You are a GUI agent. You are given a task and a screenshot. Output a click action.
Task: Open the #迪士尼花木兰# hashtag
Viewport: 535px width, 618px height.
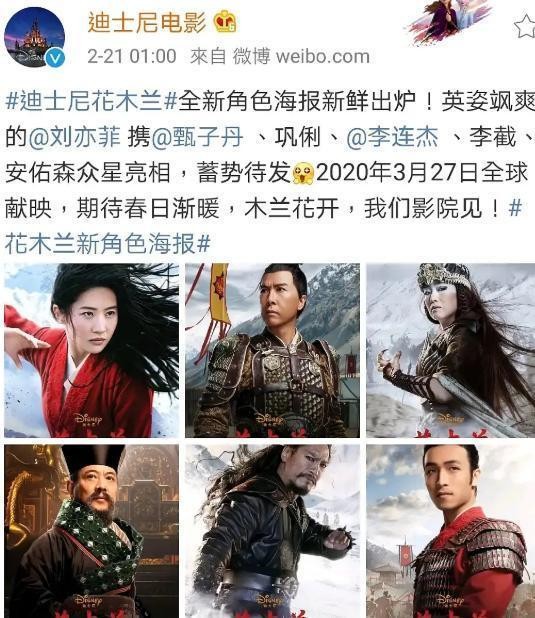91,102
